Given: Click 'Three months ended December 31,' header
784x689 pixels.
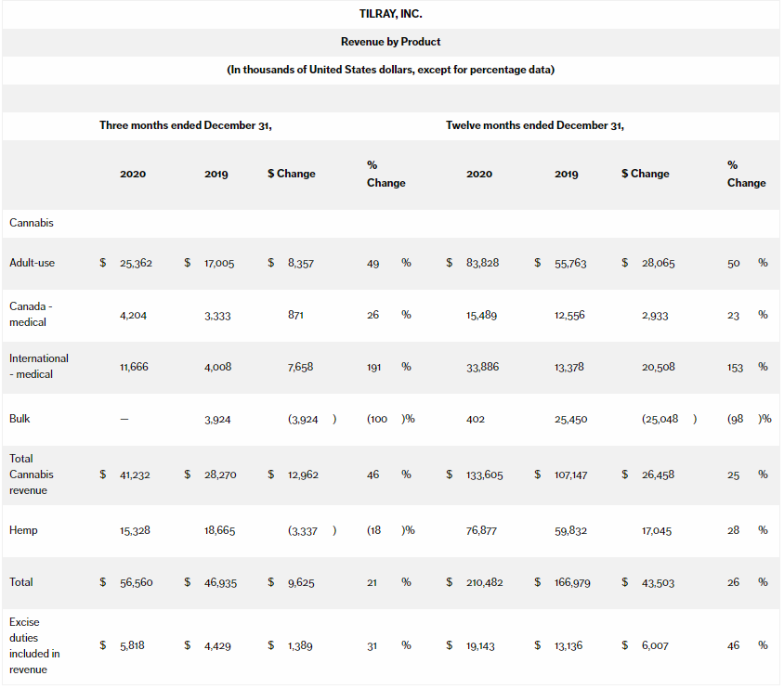Looking at the screenshot, I should [x=186, y=125].
